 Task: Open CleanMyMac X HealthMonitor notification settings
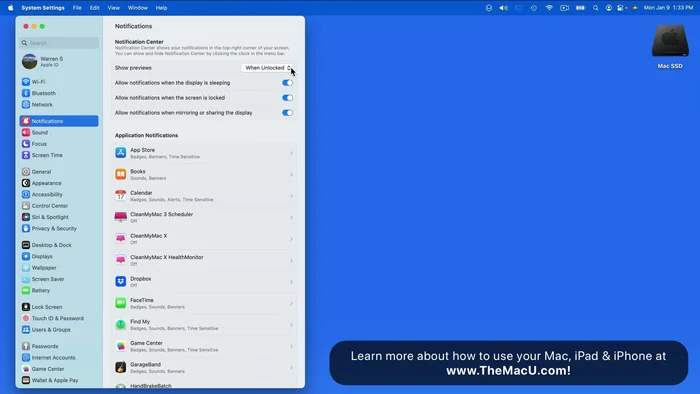click(204, 260)
